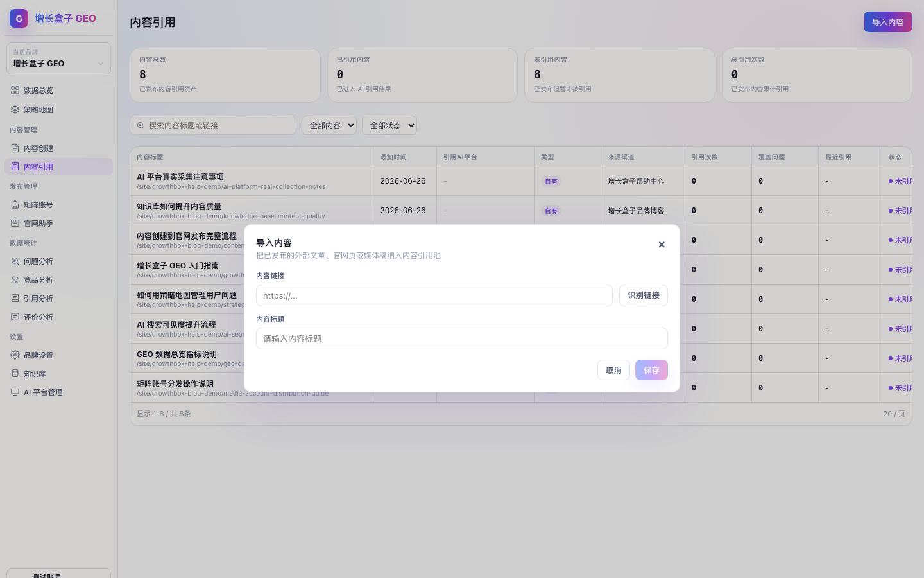Click the 已引用内容 stat card
Viewport: 924px width, 578px height.
click(422, 75)
